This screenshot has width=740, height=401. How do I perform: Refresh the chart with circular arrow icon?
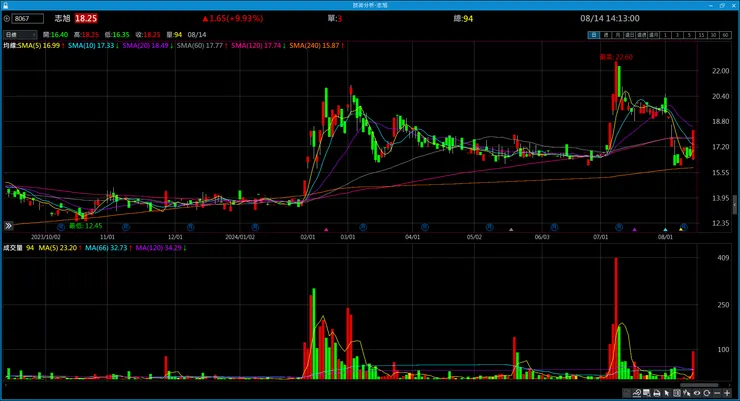(707, 393)
